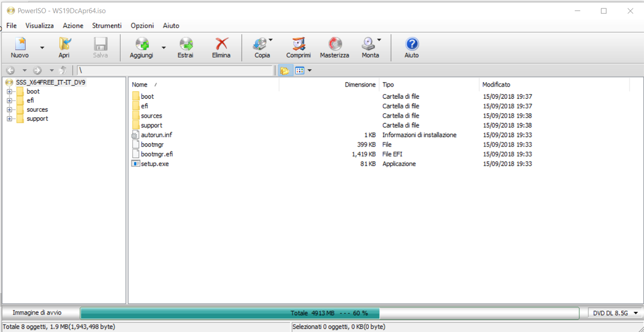Screen dimensions: 644x332
Task: Select the bootmgr.efi file name
Action: coord(157,154)
